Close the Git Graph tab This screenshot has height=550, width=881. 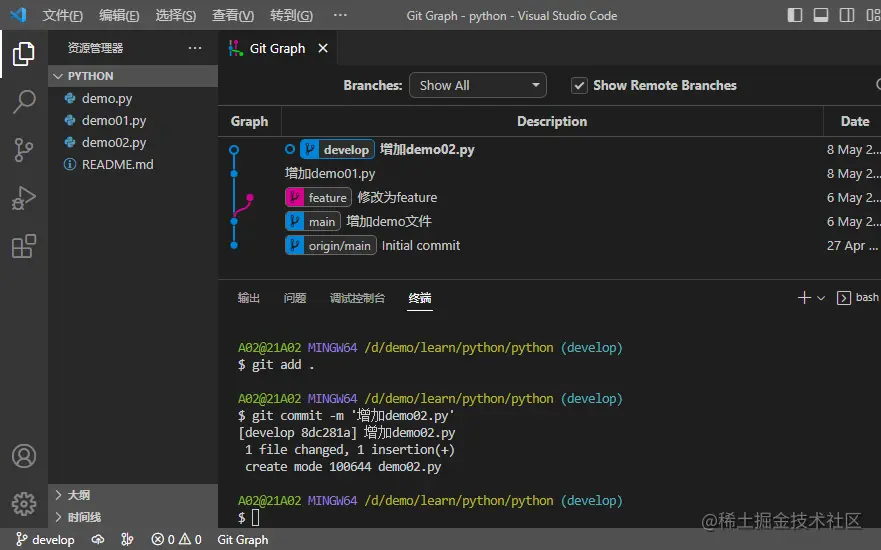(323, 48)
